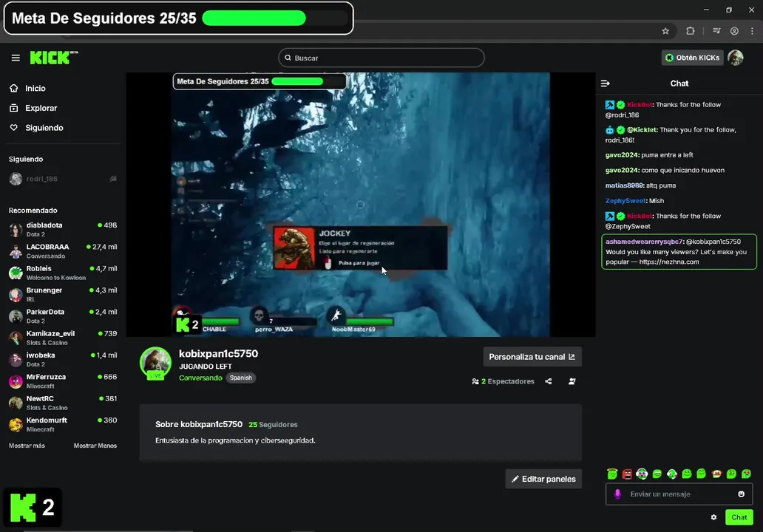Expand list with Mostrar más
The width and height of the screenshot is (763, 532).
(x=27, y=446)
